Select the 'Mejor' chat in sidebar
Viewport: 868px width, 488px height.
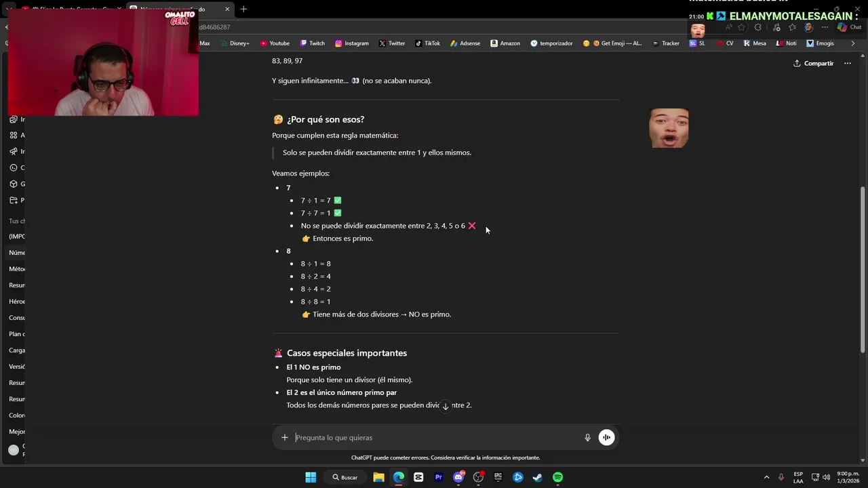point(17,432)
